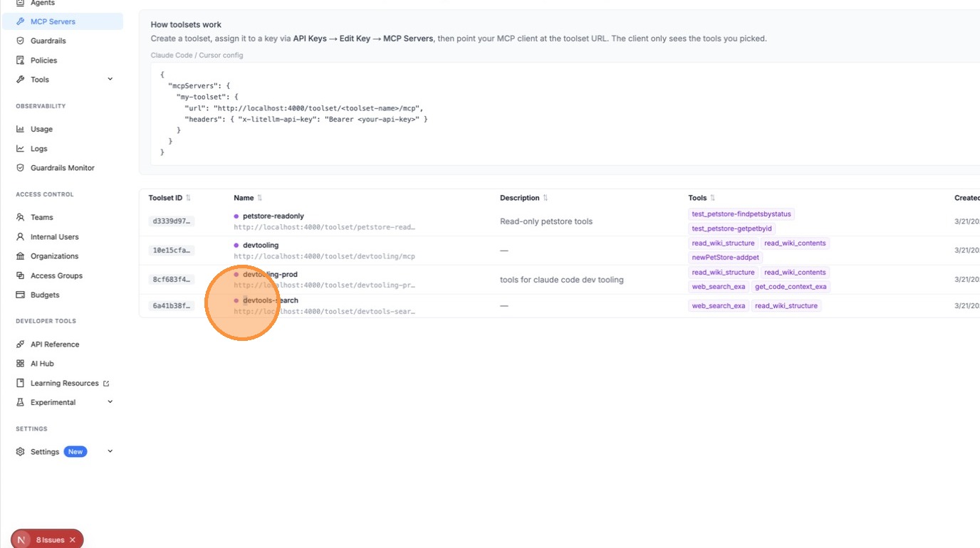Go to Access Groups in sidebar
The width and height of the screenshot is (980, 548).
click(x=56, y=275)
